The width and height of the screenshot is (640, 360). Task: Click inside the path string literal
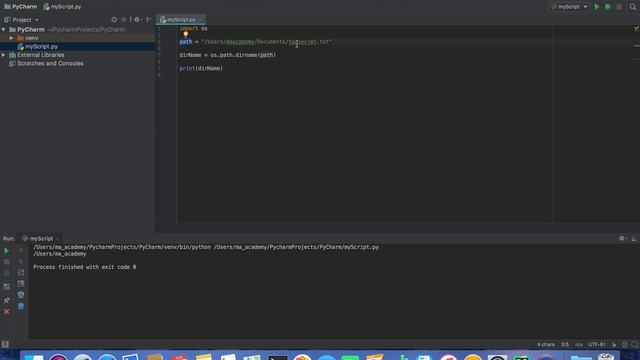[267, 42]
